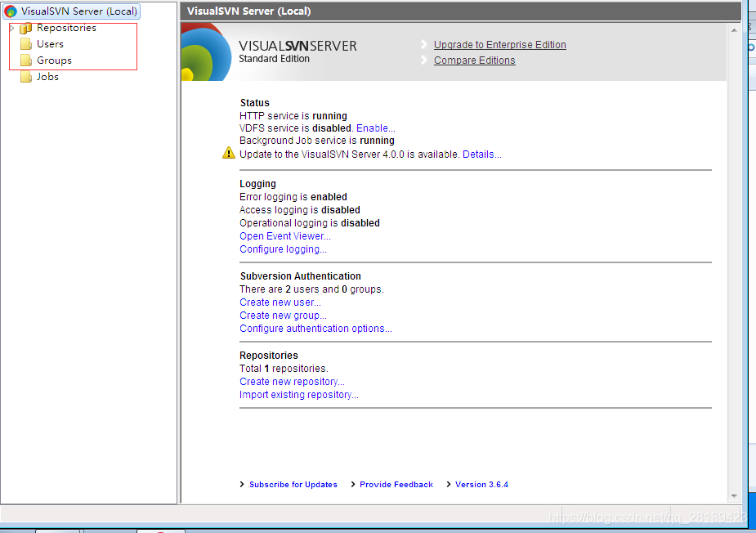
Task: Select Groups in the tree
Action: pos(55,60)
